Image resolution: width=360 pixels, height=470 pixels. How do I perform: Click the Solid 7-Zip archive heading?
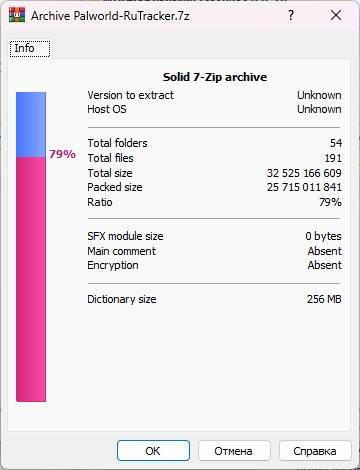[x=215, y=77]
